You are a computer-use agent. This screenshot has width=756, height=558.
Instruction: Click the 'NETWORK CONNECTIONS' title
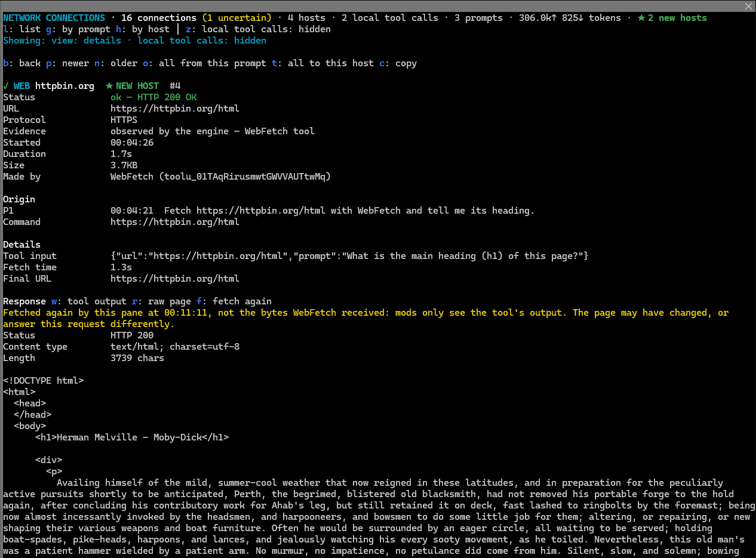pyautogui.click(x=54, y=17)
